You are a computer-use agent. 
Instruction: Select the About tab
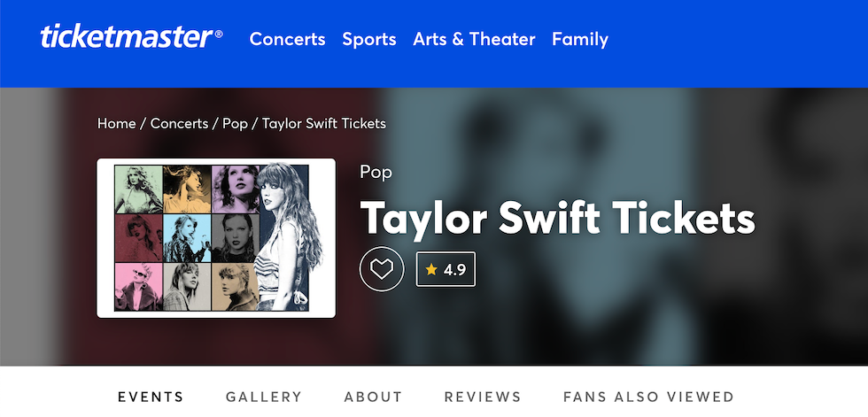[x=373, y=397]
